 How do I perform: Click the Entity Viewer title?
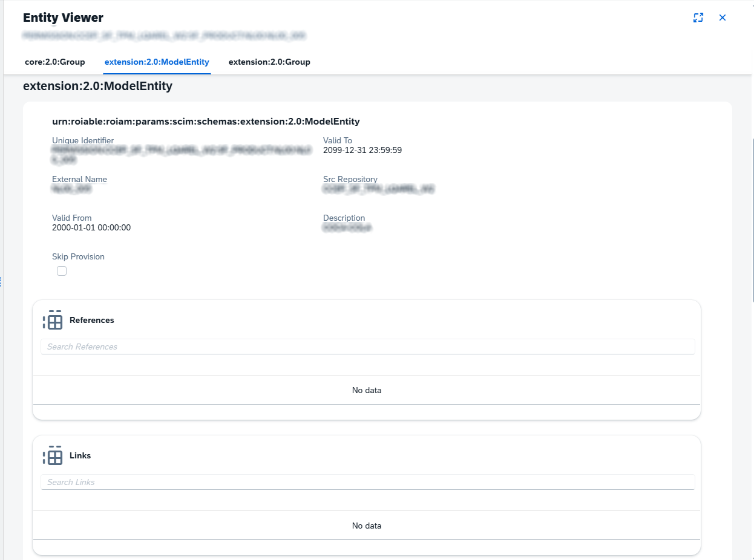tap(63, 18)
